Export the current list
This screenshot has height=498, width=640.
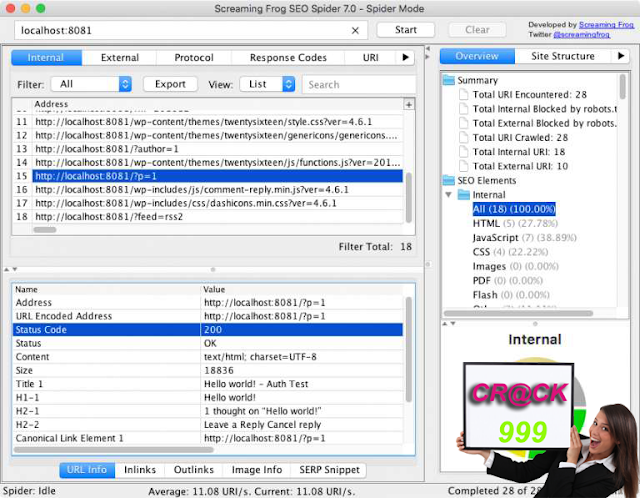170,84
